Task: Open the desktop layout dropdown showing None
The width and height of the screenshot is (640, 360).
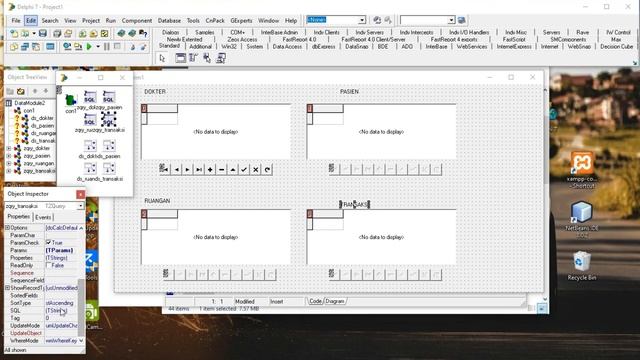Action: [362, 20]
